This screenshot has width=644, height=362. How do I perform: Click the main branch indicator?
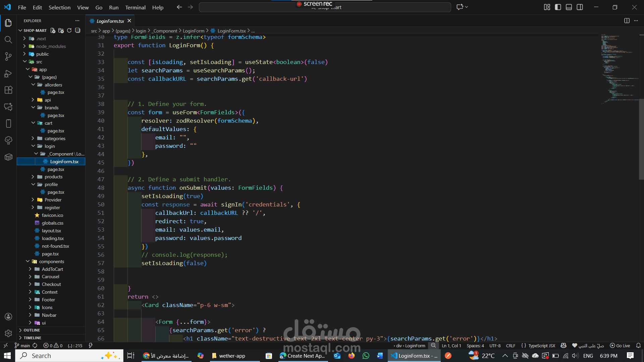point(22,346)
